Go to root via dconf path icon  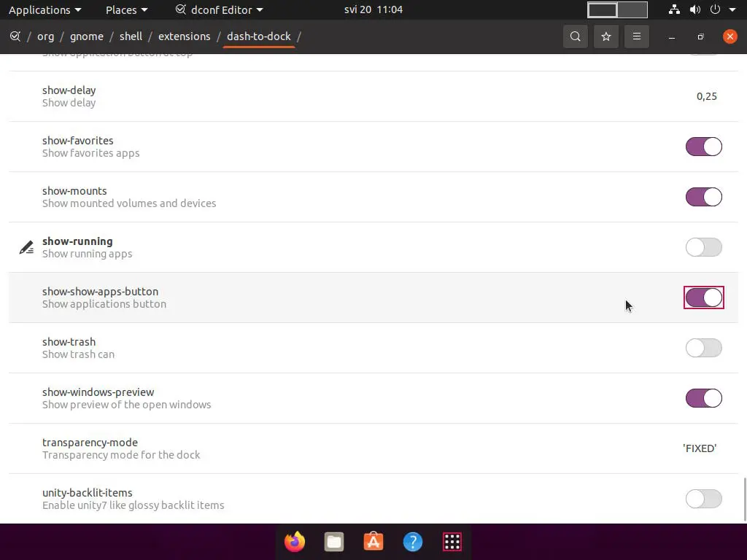tap(15, 36)
